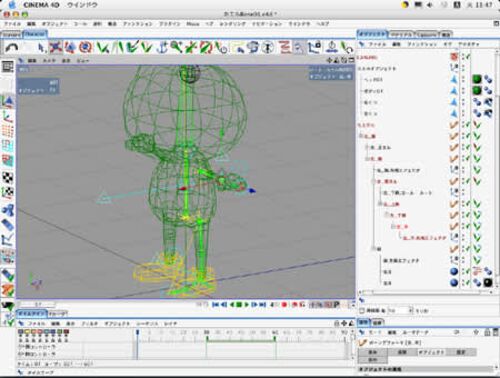This screenshot has width=500, height=378.
Task: Toggle the checkbox in the object manager footer
Action: click(x=362, y=311)
